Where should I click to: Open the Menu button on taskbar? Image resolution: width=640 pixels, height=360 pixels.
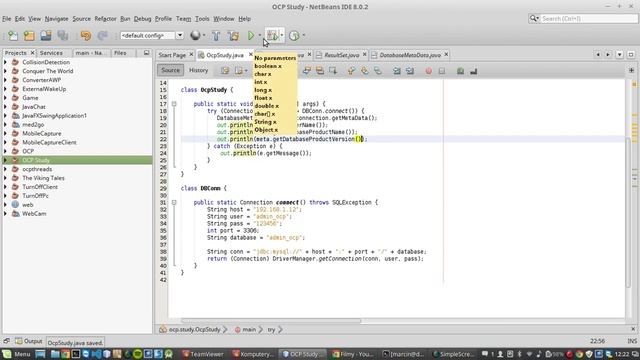(x=17, y=354)
